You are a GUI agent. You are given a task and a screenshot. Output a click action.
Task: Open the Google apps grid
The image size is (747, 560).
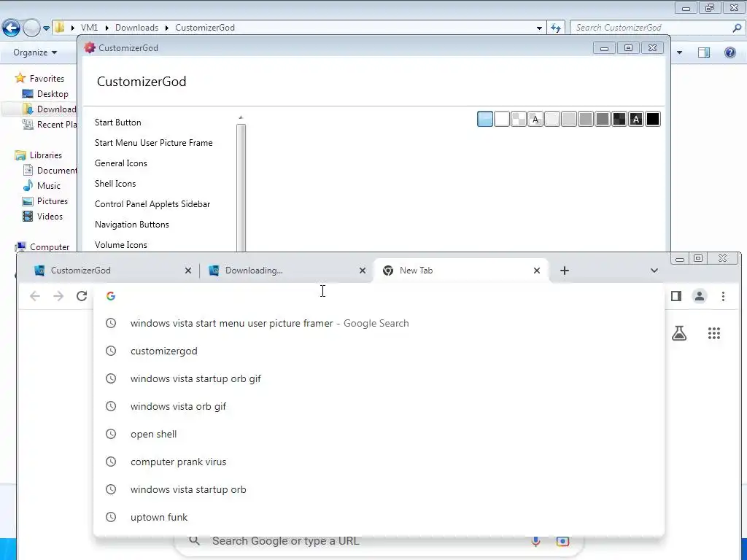(713, 333)
